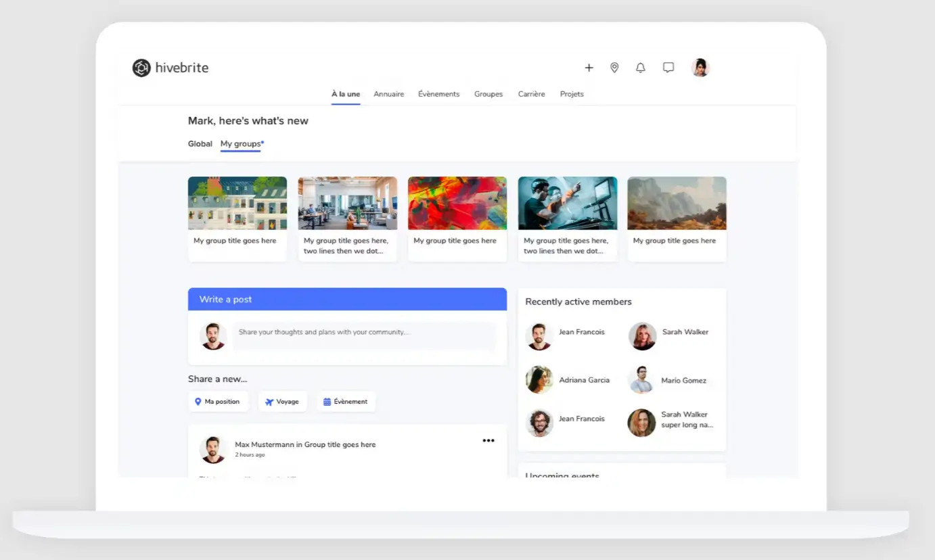
Task: Open the profile avatar menu
Action: click(x=700, y=67)
